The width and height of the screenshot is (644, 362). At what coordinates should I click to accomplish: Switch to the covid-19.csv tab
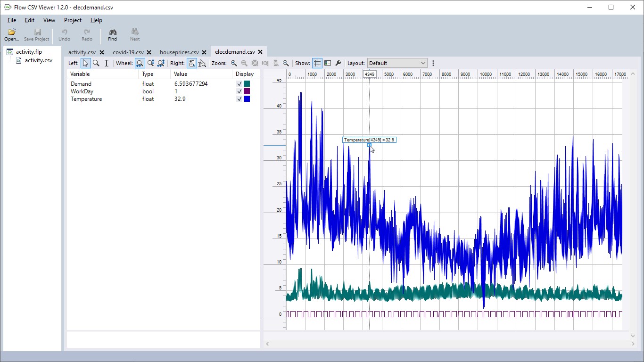(128, 52)
